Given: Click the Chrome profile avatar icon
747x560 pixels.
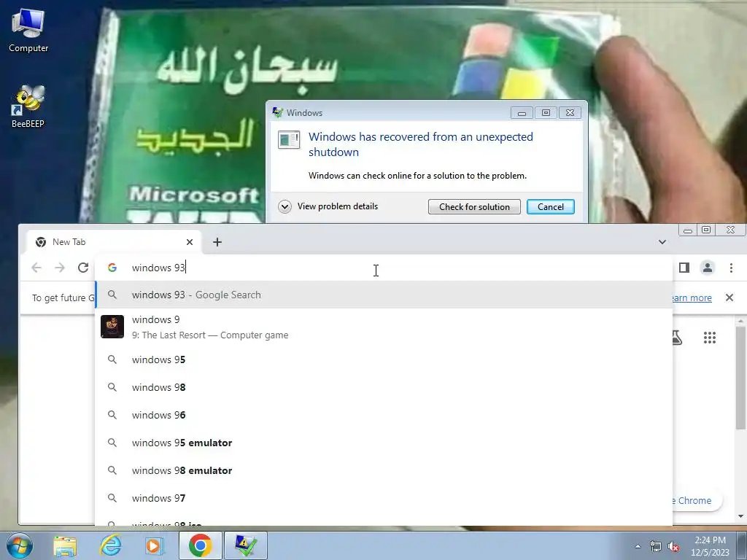Looking at the screenshot, I should [708, 268].
